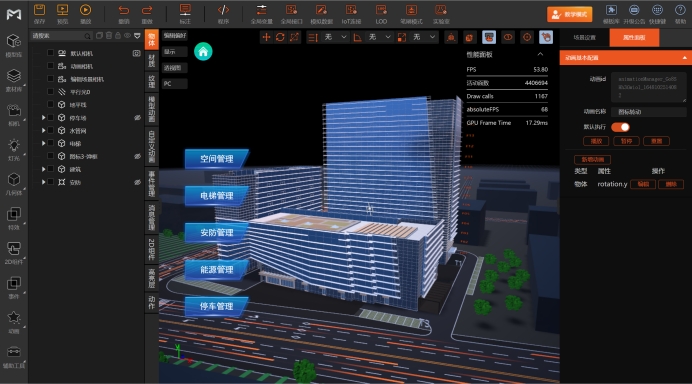Click the green home button in viewport
The width and height of the screenshot is (692, 384).
tap(203, 52)
